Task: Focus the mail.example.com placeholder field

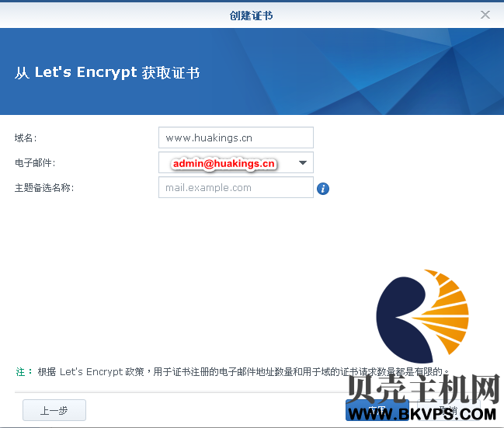Action: (236, 187)
